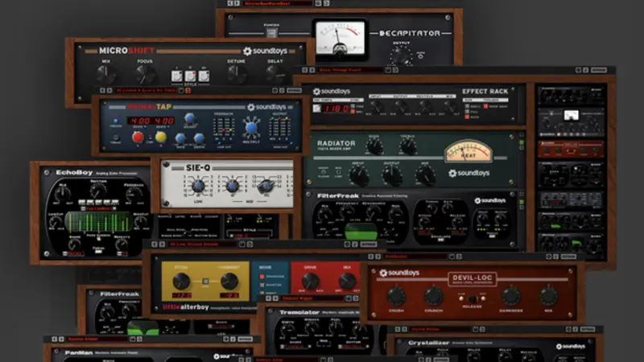644x362 pixels.
Task: Next preset arrow in Effect Rack bar
Action: 312,70
